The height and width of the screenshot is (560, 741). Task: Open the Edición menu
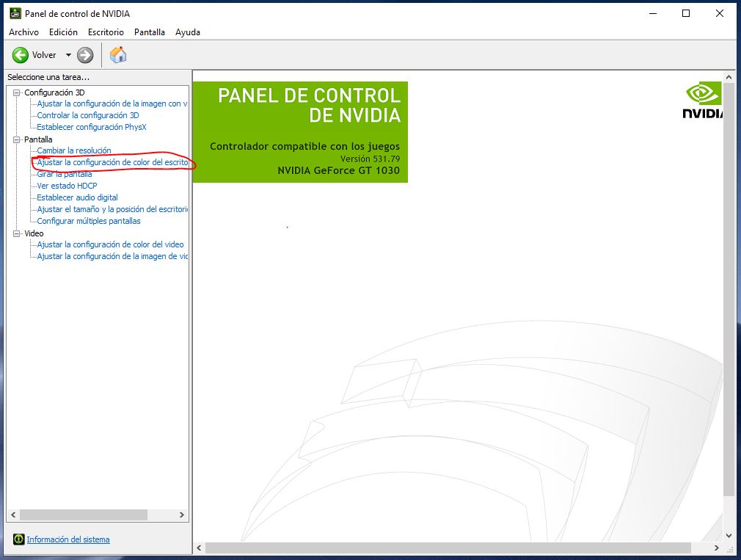(63, 32)
